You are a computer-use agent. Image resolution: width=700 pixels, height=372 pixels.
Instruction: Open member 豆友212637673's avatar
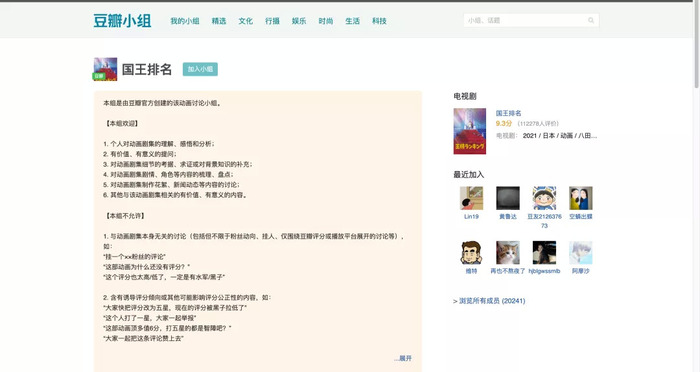(x=544, y=198)
